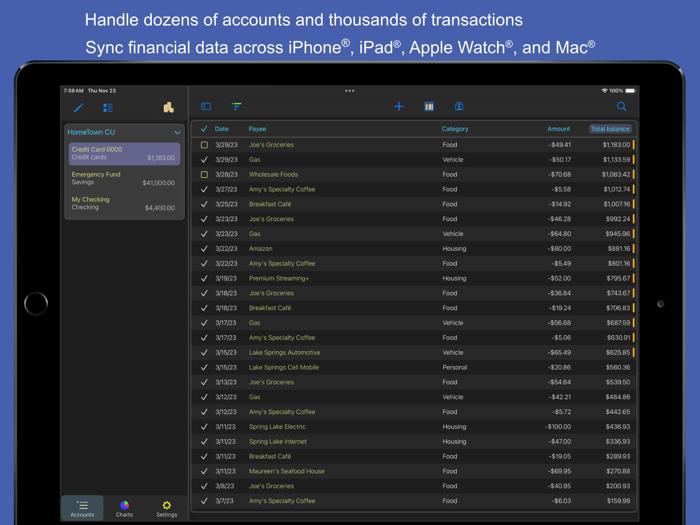Open the Spring Lake Internet transaction

(413, 442)
